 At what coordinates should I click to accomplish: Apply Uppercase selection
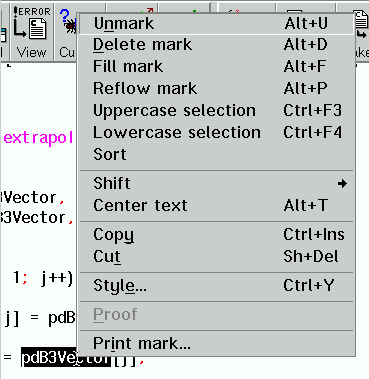(x=217, y=110)
